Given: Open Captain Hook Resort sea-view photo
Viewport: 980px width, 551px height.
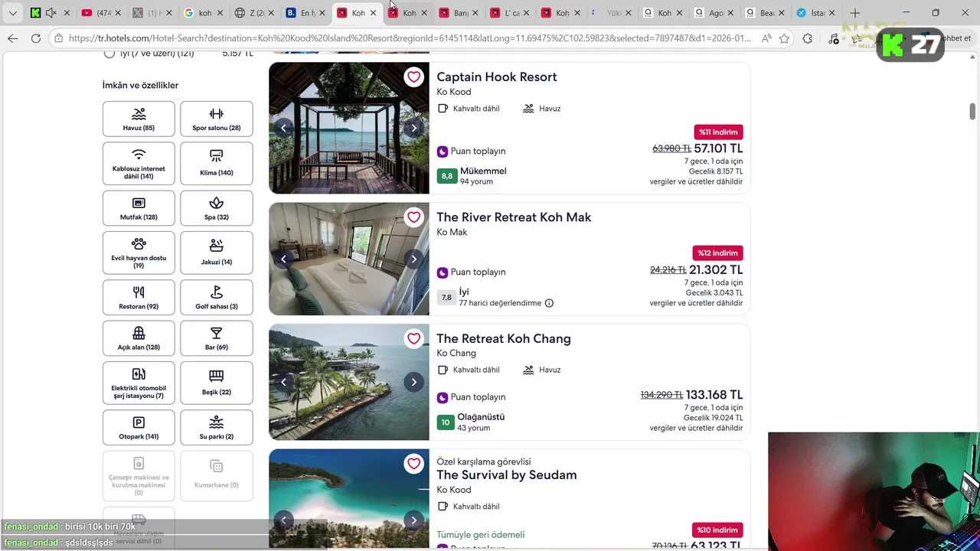Looking at the screenshot, I should [x=348, y=128].
